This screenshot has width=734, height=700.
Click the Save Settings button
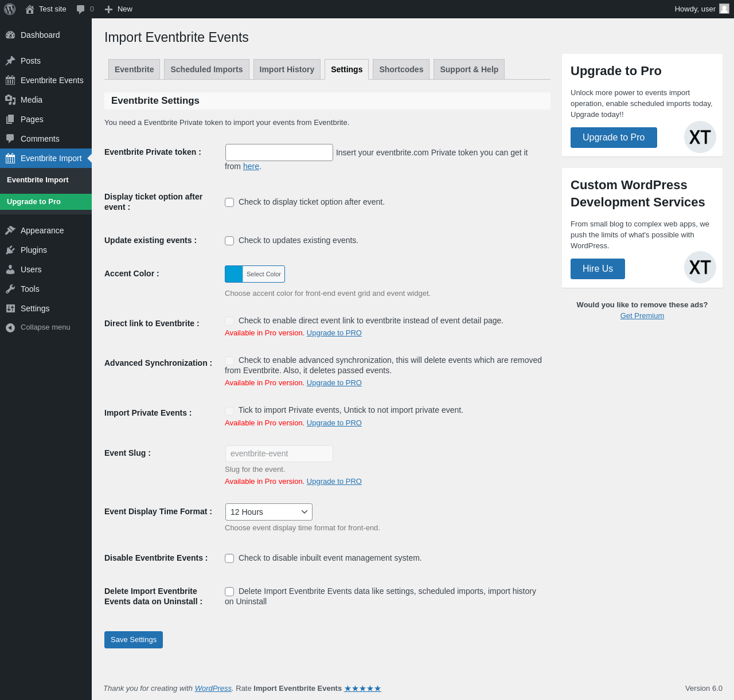point(134,640)
